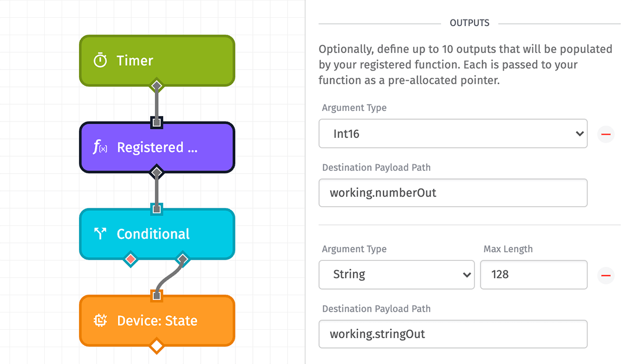Click the Timer node output connector
632x364 pixels.
156,85
